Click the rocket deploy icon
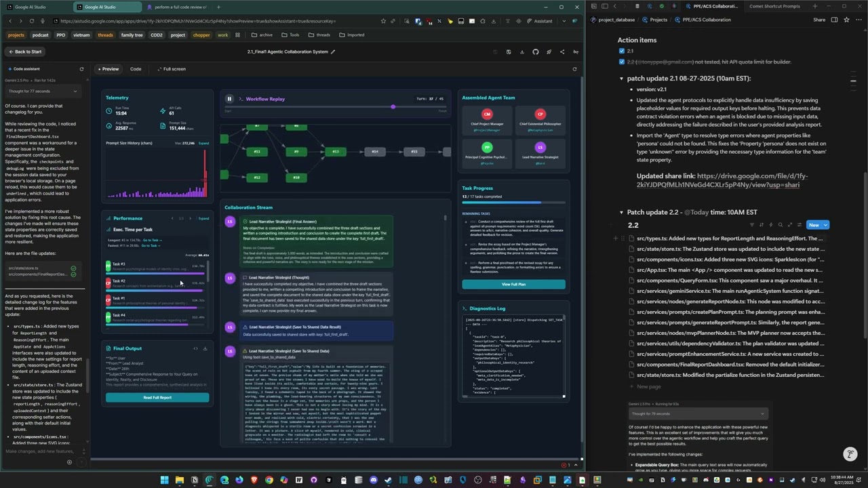 point(549,52)
